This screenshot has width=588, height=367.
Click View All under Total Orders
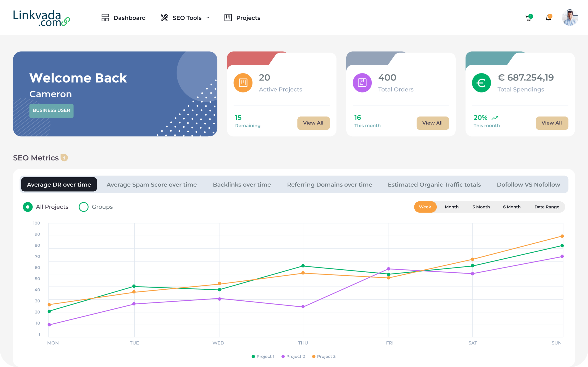tap(433, 123)
